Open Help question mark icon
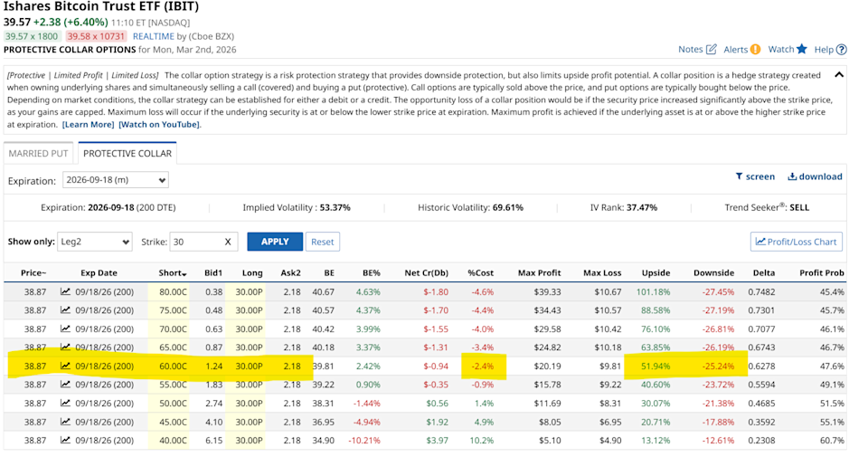The image size is (868, 457). pyautogui.click(x=842, y=50)
